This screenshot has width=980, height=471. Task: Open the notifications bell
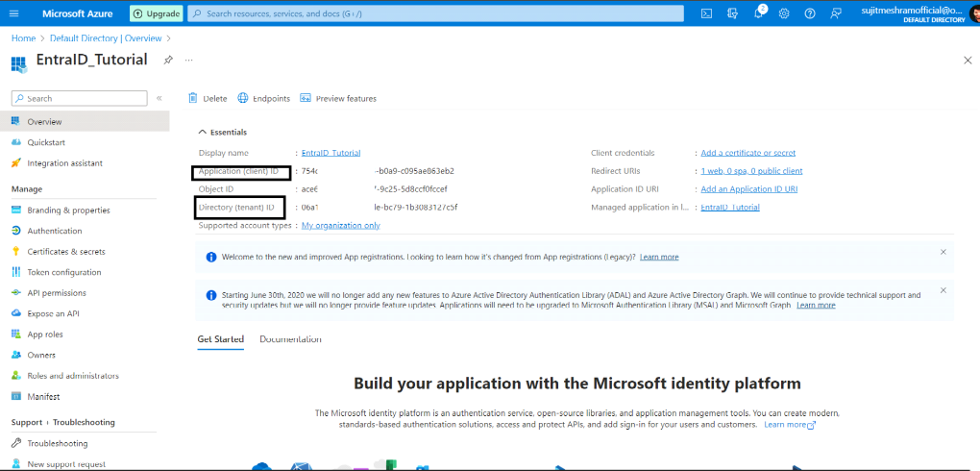758,13
